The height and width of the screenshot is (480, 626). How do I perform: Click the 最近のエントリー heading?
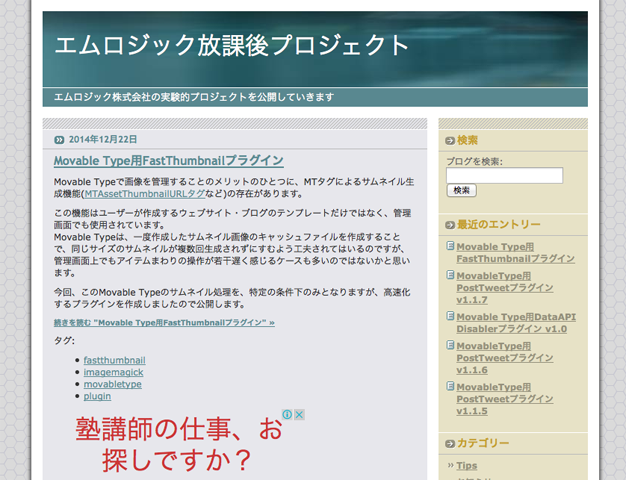click(x=498, y=224)
